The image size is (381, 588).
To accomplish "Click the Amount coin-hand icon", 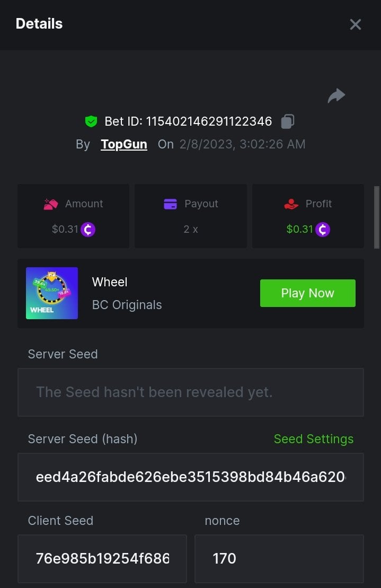I will [51, 204].
